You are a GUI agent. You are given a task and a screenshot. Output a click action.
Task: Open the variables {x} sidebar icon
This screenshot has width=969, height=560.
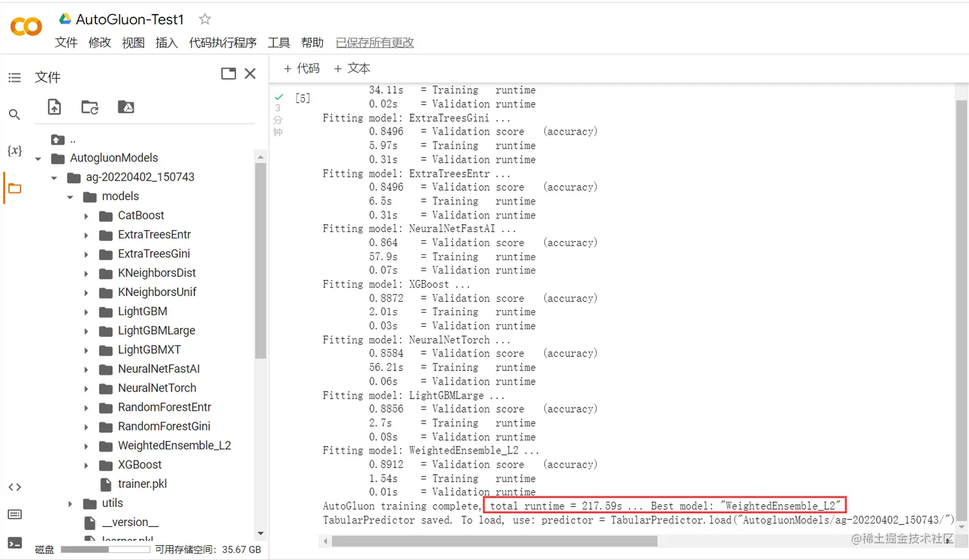click(x=14, y=151)
